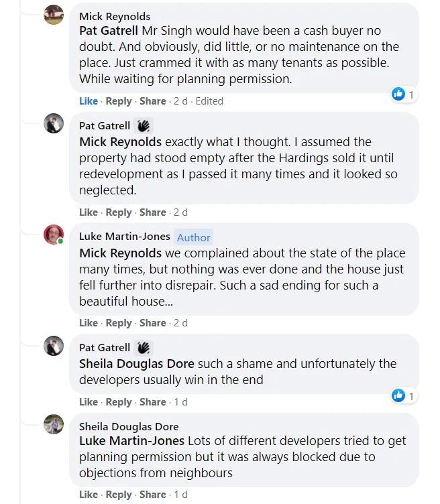Click wave badge beside Pat Gatrell on "such a shame" comment
The width and height of the screenshot is (440, 504).
(144, 347)
